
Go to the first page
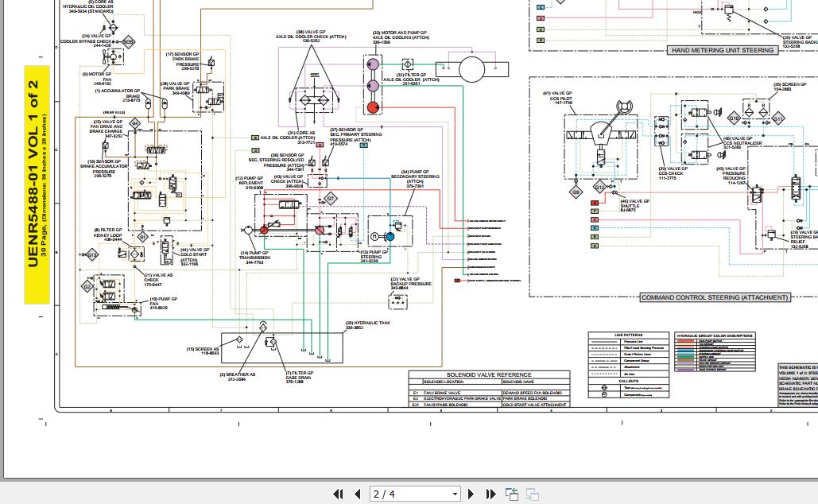(338, 494)
